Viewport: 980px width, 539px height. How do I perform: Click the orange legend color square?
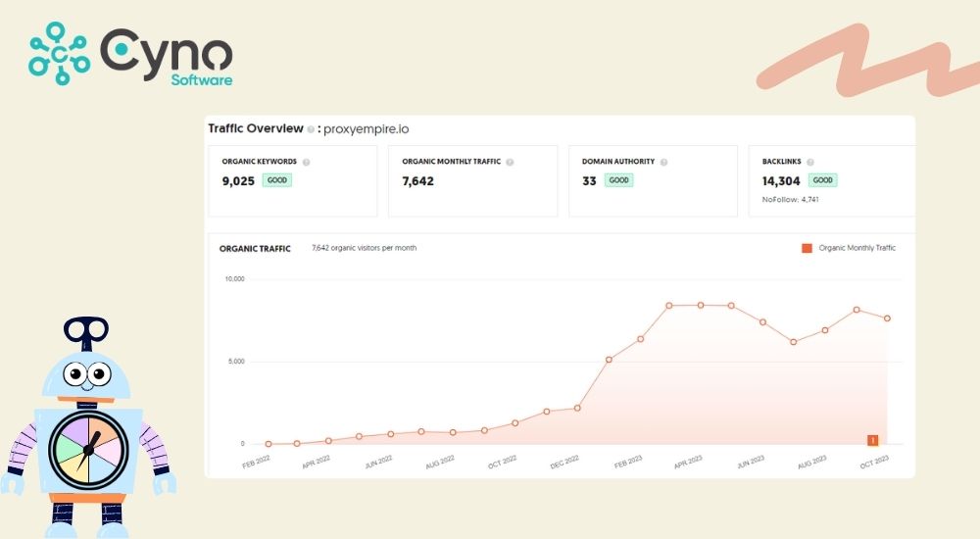coord(807,248)
